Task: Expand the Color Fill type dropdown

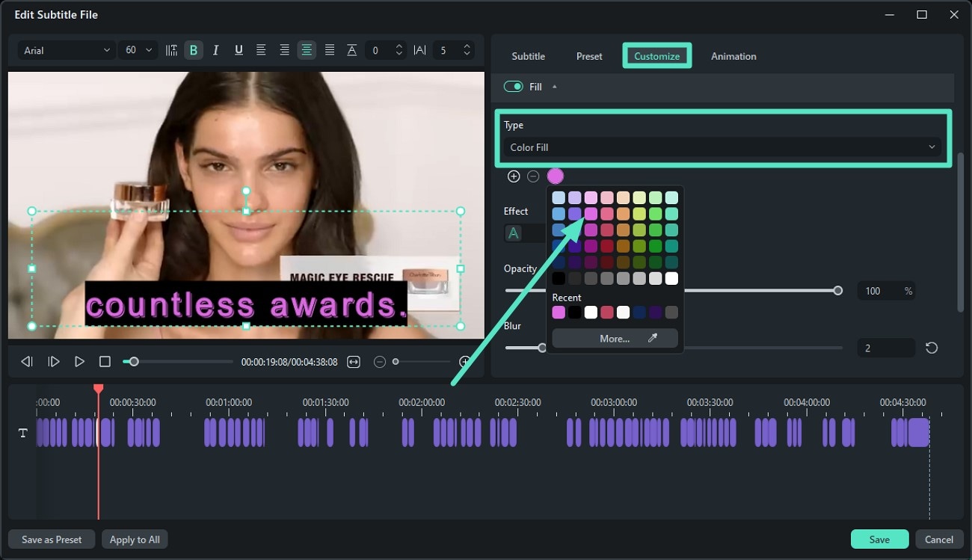Action: 723,147
